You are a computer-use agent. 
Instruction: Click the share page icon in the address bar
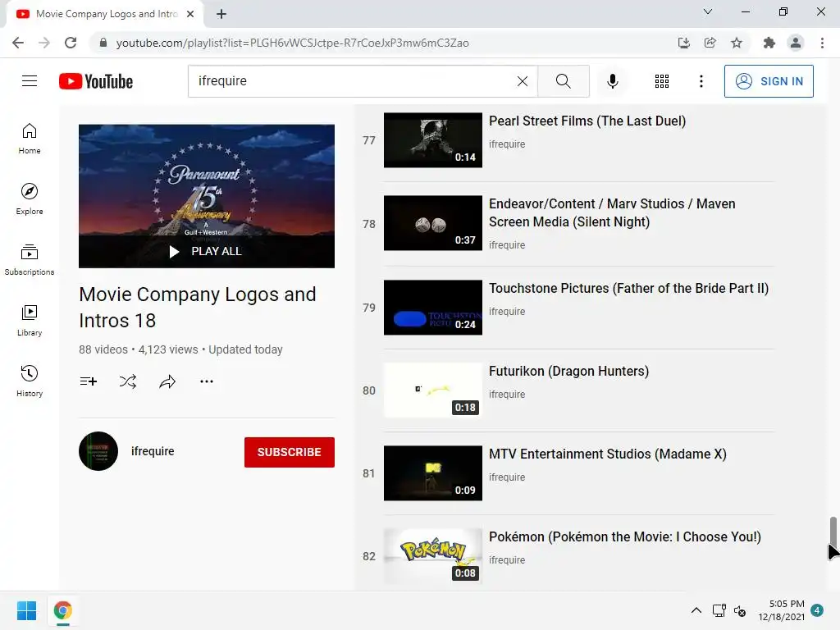[x=710, y=43]
